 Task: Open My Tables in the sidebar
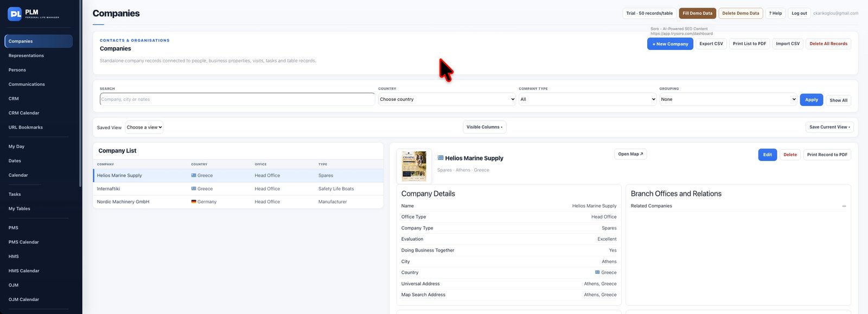click(x=19, y=208)
